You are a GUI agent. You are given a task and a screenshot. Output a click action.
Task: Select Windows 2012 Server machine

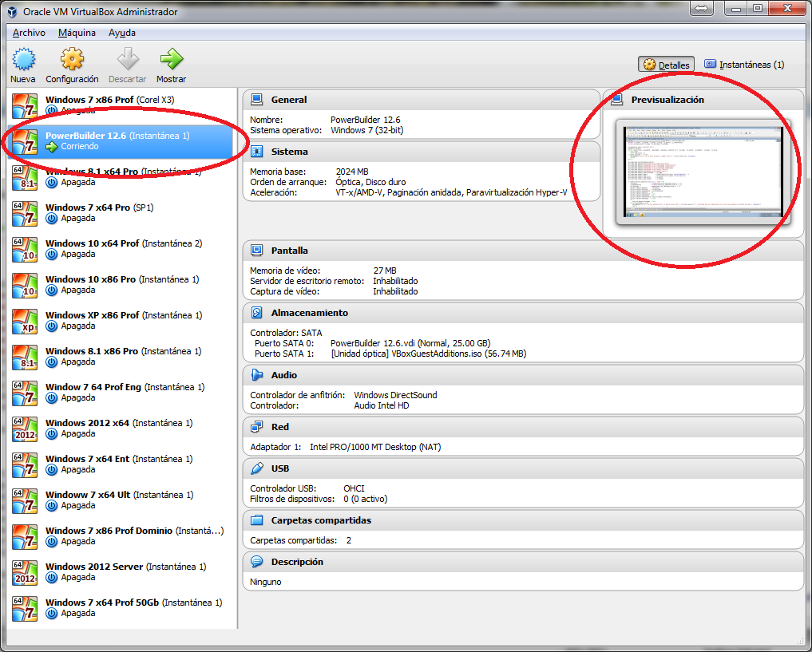point(121,571)
